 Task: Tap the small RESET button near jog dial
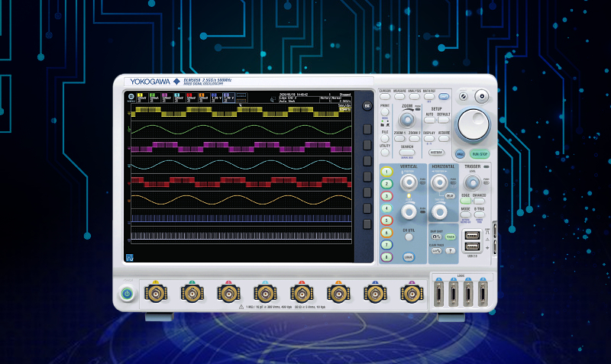[x=463, y=96]
